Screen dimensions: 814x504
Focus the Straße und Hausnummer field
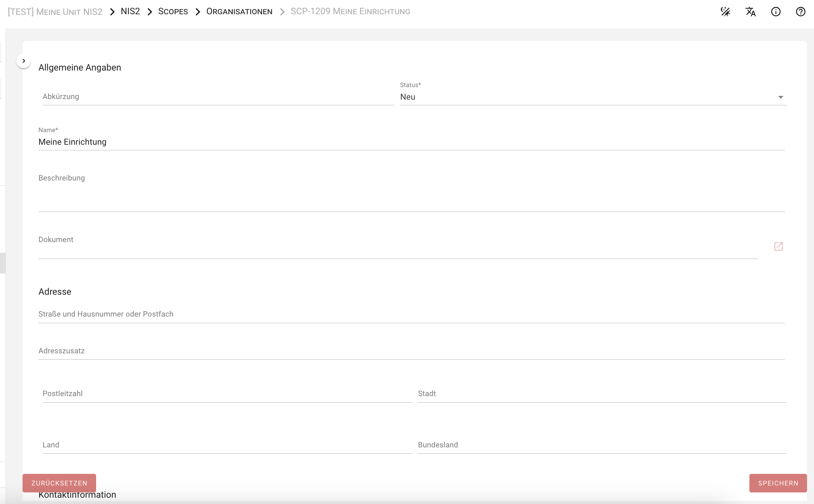pos(411,314)
